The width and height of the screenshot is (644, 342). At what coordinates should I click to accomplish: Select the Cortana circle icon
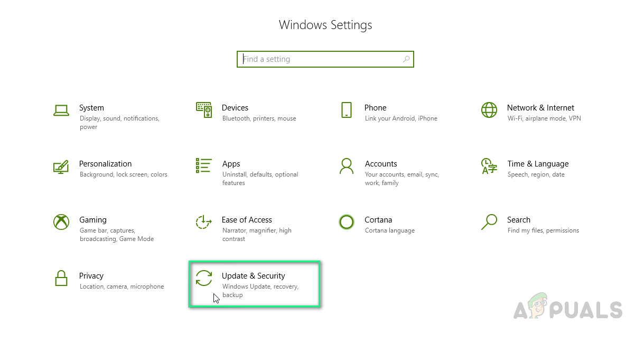[x=347, y=222]
